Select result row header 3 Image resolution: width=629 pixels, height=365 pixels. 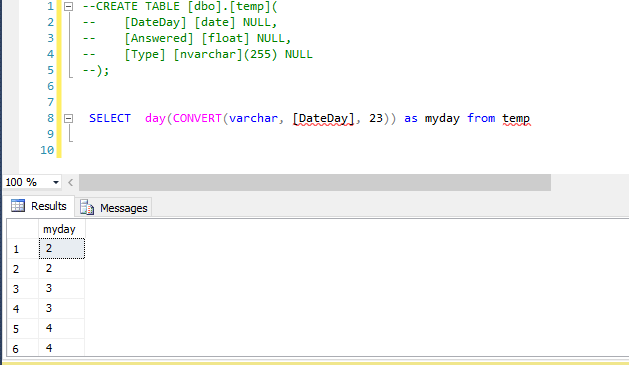pos(23,289)
